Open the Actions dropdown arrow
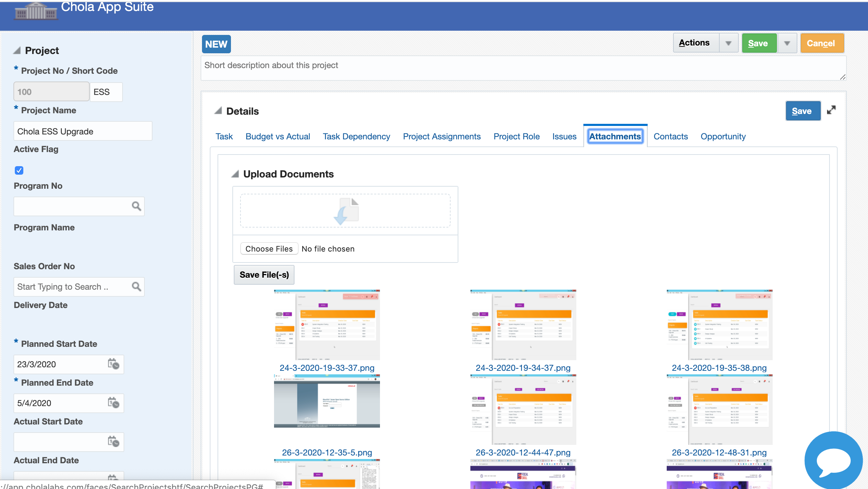This screenshot has height=489, width=868. click(x=728, y=43)
